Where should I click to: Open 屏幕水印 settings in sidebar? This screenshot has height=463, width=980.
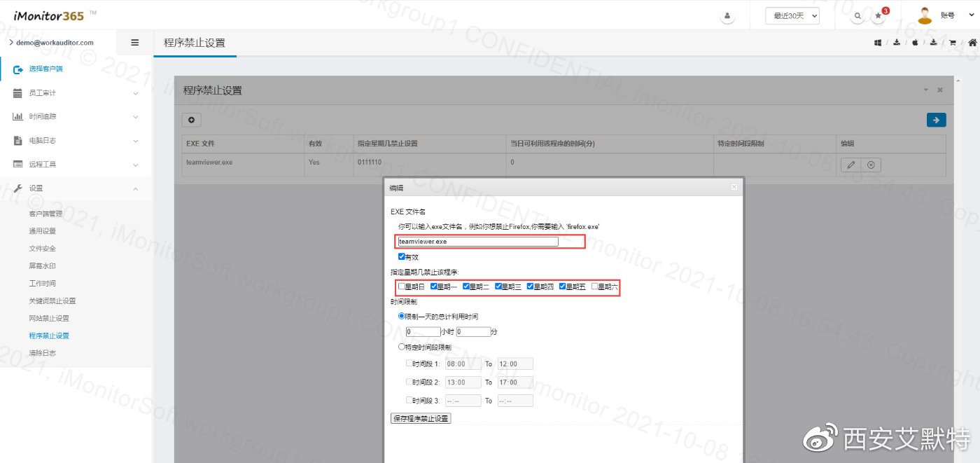coord(42,266)
